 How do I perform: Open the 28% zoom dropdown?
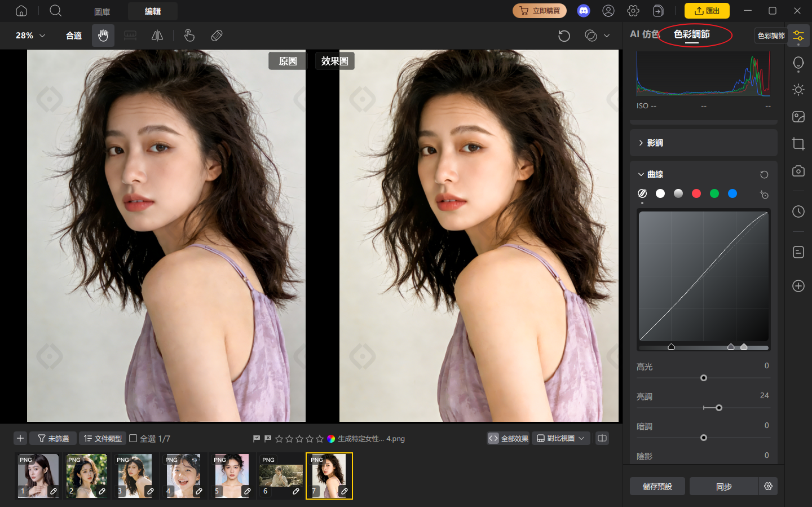pos(30,36)
